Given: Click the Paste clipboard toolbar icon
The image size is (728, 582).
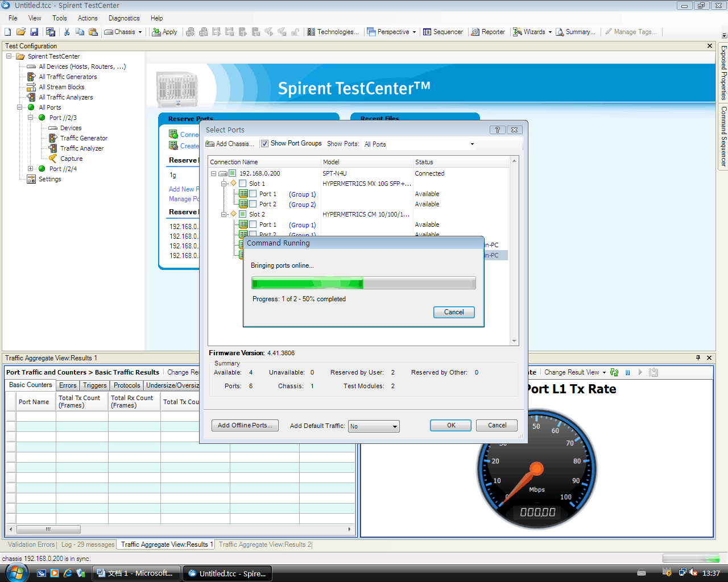Looking at the screenshot, I should (93, 32).
